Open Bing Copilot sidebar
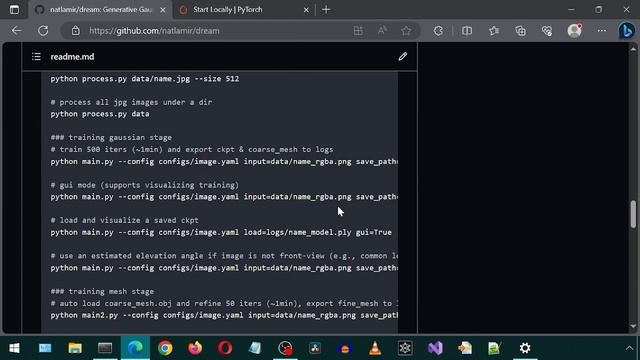The width and height of the screenshot is (640, 360). click(627, 31)
